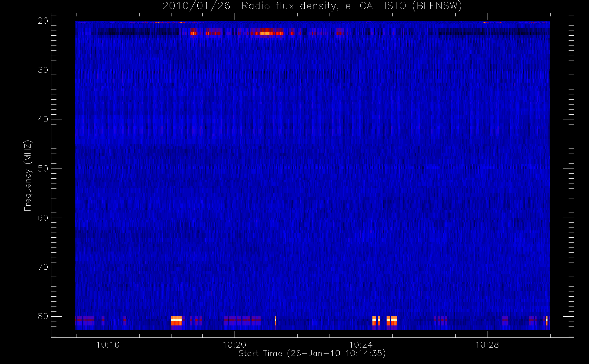Click the bright burst pair near 81 MHz after 10:24

click(384, 321)
